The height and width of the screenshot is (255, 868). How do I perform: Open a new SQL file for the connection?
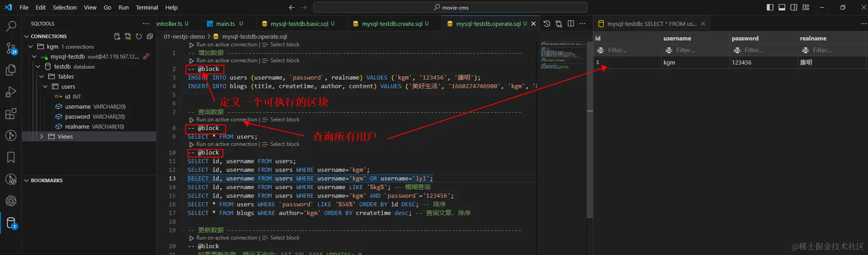point(128,36)
